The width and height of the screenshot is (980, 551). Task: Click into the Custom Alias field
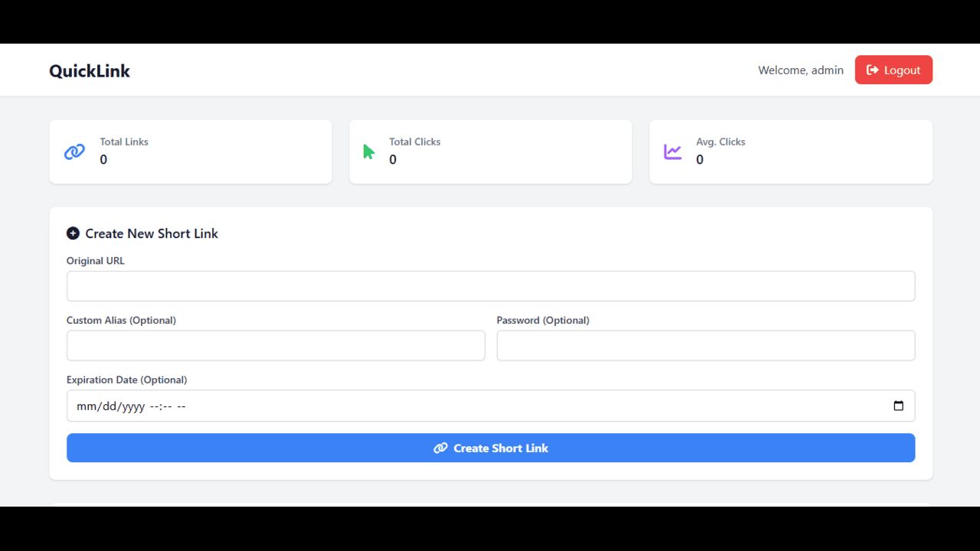[276, 346]
